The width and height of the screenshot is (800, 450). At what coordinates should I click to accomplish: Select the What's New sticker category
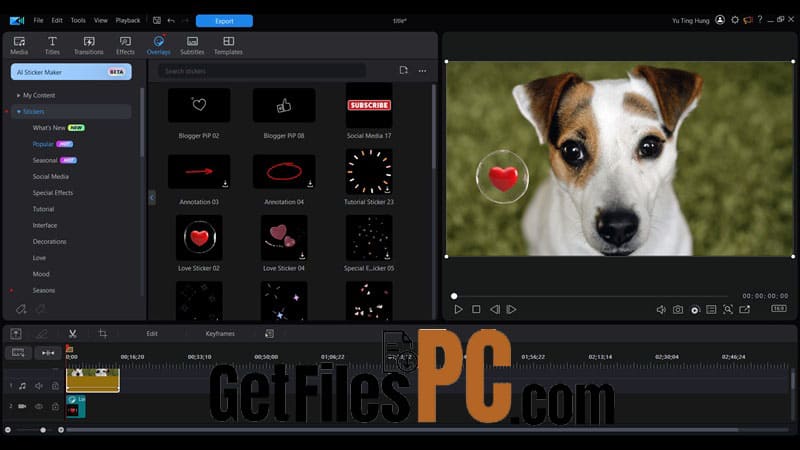point(49,128)
